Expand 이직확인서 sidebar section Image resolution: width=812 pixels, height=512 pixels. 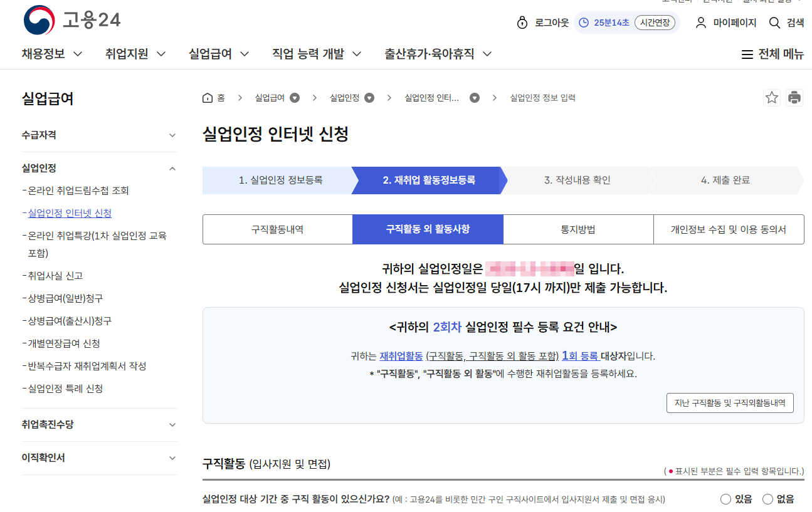tap(99, 457)
